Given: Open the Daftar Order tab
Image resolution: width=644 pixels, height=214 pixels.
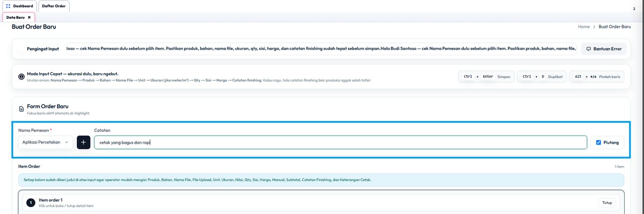Looking at the screenshot, I should [54, 6].
